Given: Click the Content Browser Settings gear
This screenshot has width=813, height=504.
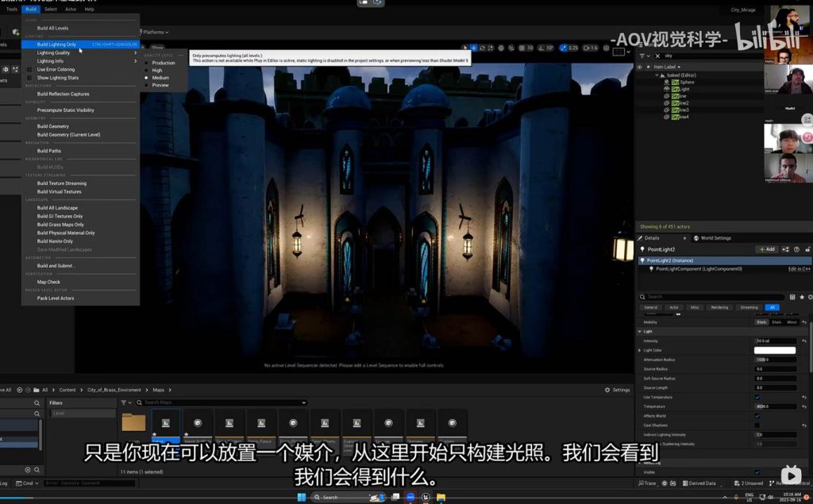Looking at the screenshot, I should click(x=617, y=390).
